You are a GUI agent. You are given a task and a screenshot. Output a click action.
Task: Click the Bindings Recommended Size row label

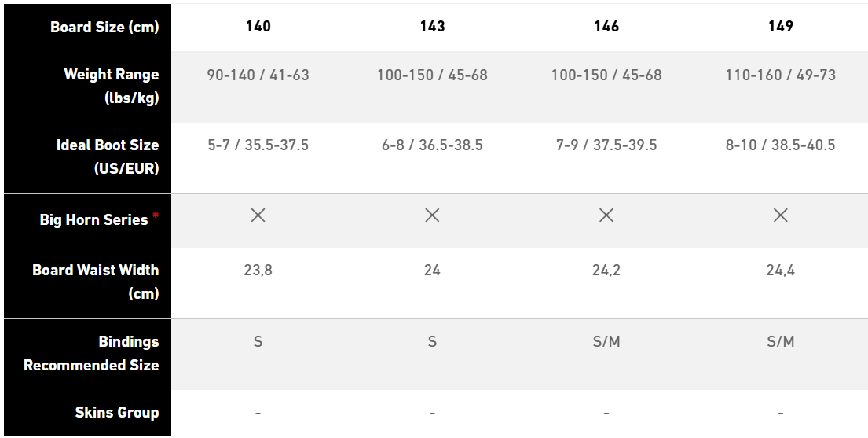coord(91,353)
